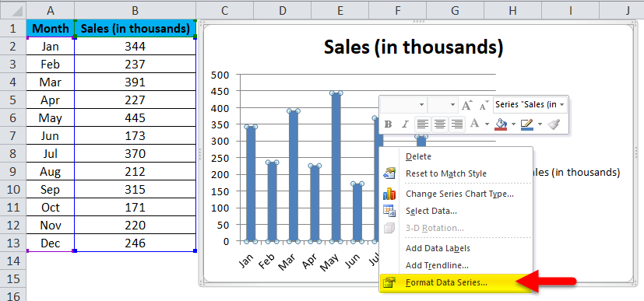Click cell with value 171
The image size is (644, 301).
[x=135, y=208]
